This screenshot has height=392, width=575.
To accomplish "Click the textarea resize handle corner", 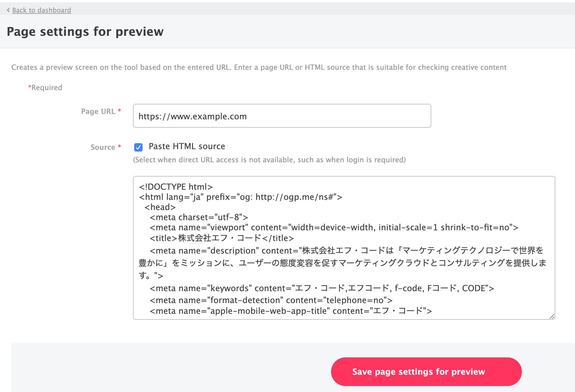I will [552, 317].
